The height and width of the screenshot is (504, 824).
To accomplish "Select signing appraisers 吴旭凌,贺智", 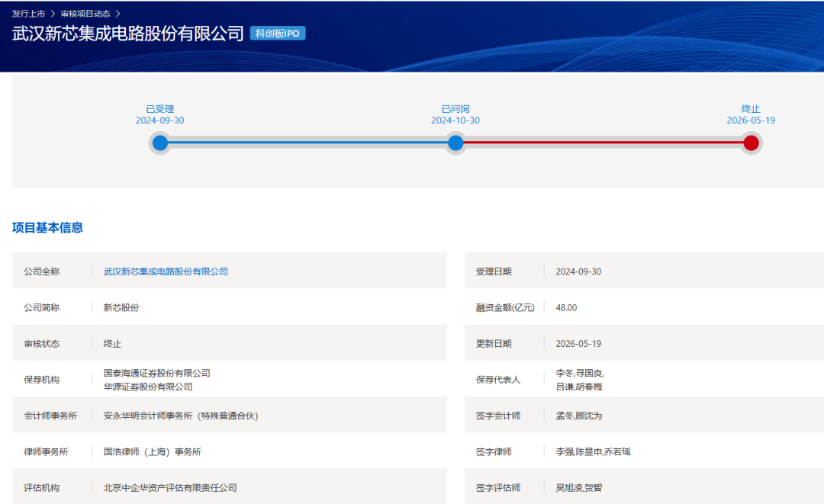I will click(x=578, y=488).
